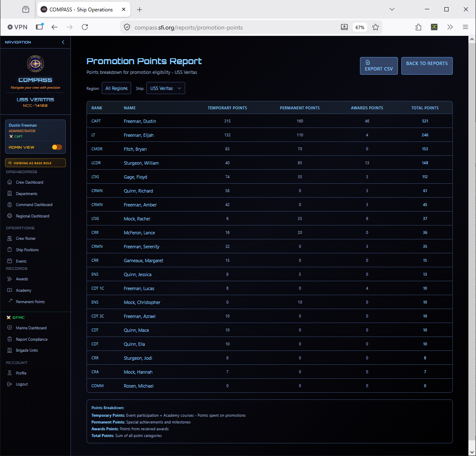Open the browser hamburger menu

[465, 27]
